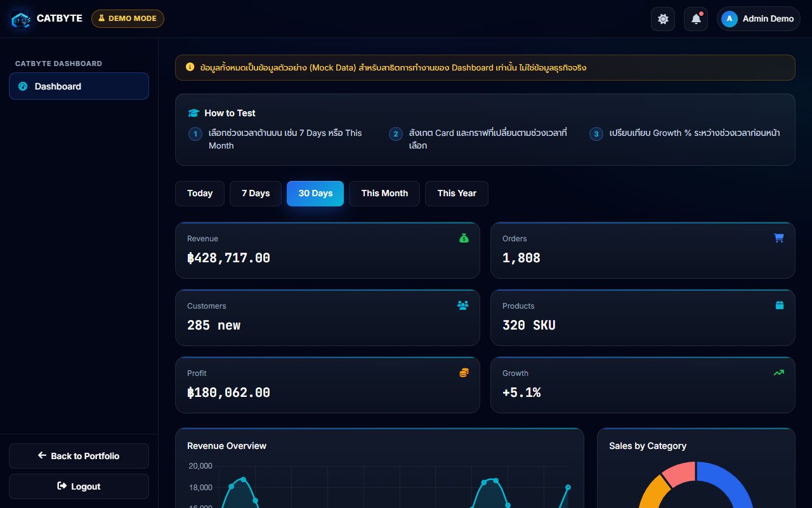The image size is (812, 508).
Task: Select the 30 Days time range
Action: pyautogui.click(x=315, y=194)
